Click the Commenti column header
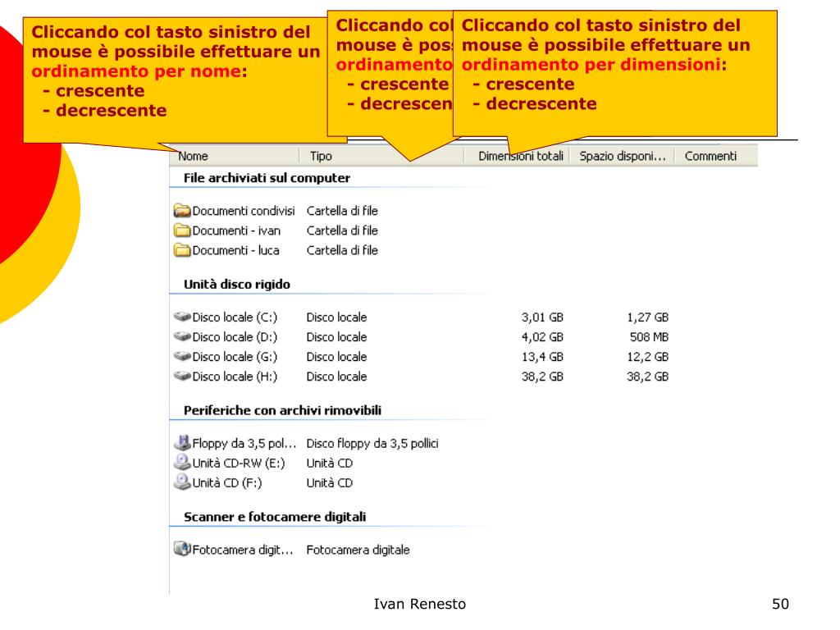Screen dimensions: 840x630 [715, 156]
